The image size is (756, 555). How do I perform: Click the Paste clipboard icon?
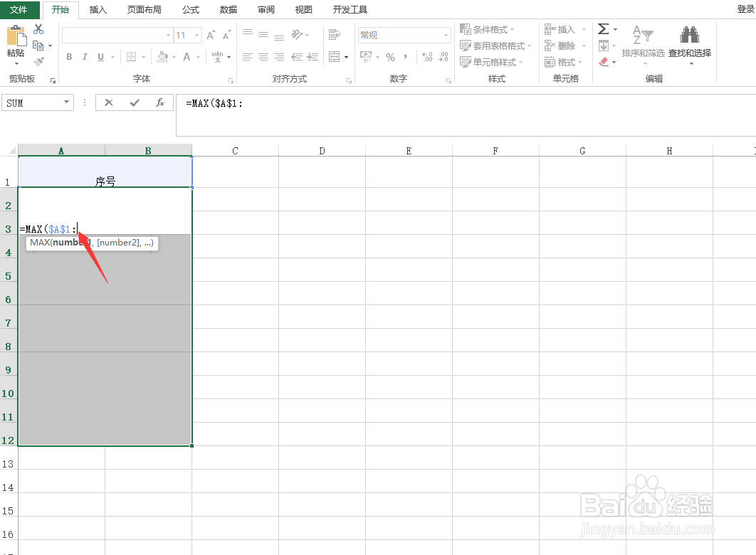16,36
